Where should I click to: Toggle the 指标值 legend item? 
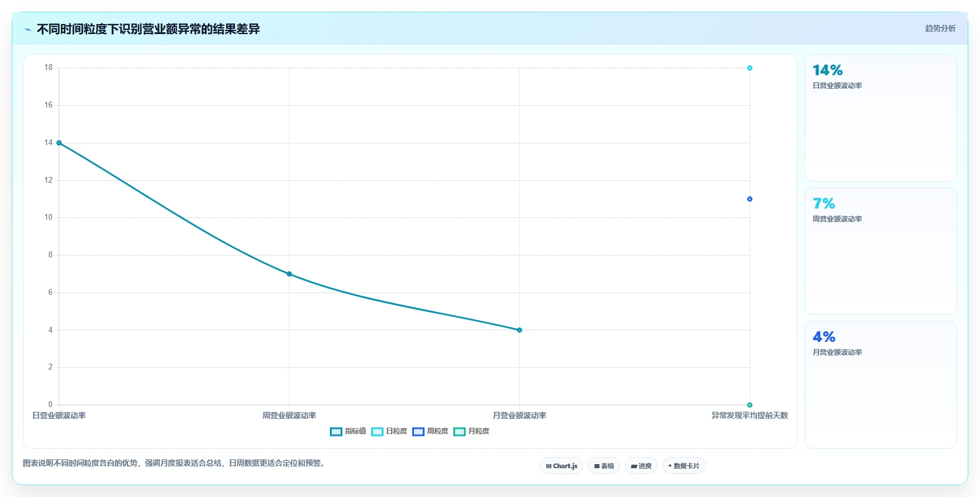[x=348, y=431]
